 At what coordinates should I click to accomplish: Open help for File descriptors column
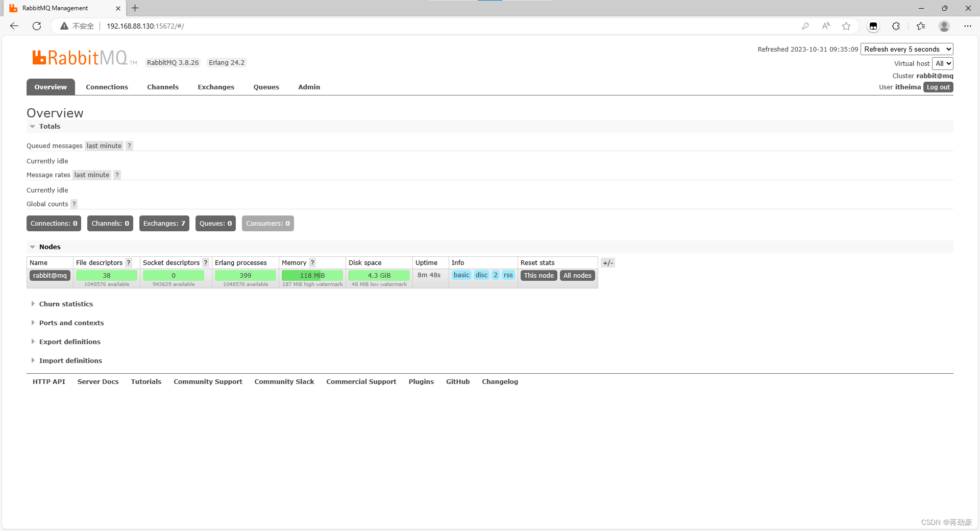tap(129, 263)
